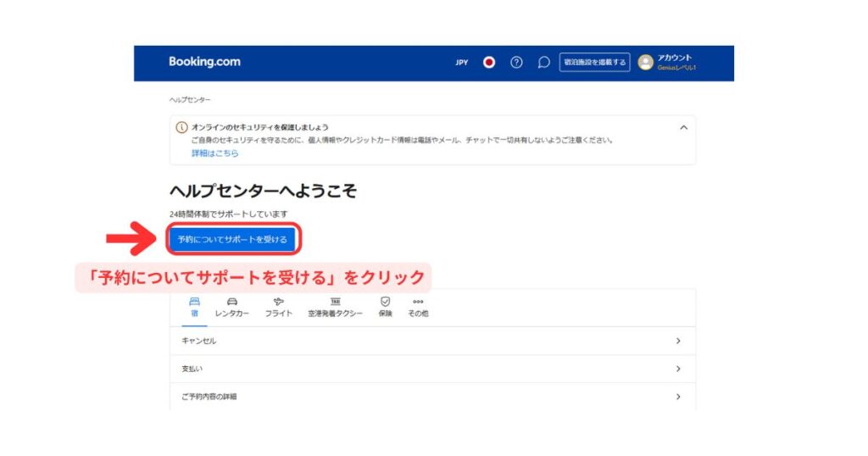Select the Japan flag language icon
Viewport: 868px width, 456px height.
(x=489, y=63)
